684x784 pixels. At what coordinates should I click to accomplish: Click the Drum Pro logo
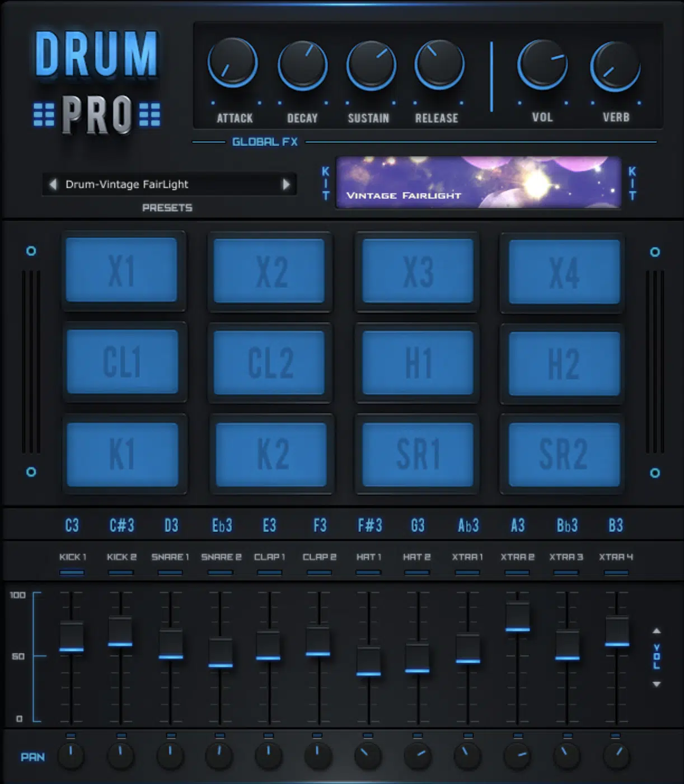(x=97, y=82)
